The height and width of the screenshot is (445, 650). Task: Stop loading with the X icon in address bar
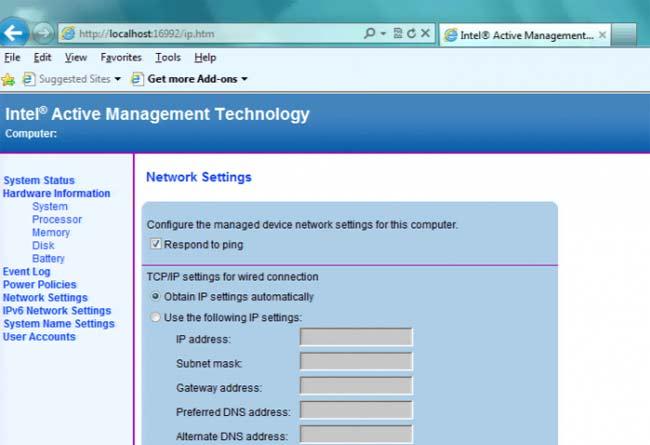click(425, 33)
